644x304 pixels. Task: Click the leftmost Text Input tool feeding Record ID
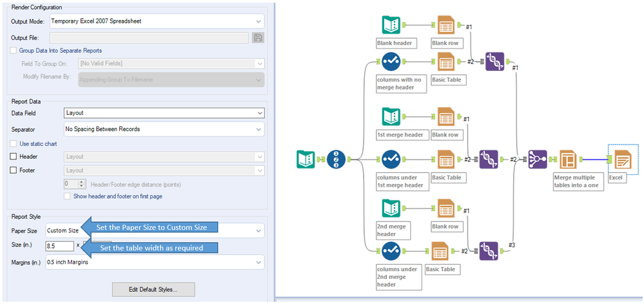pyautogui.click(x=306, y=159)
